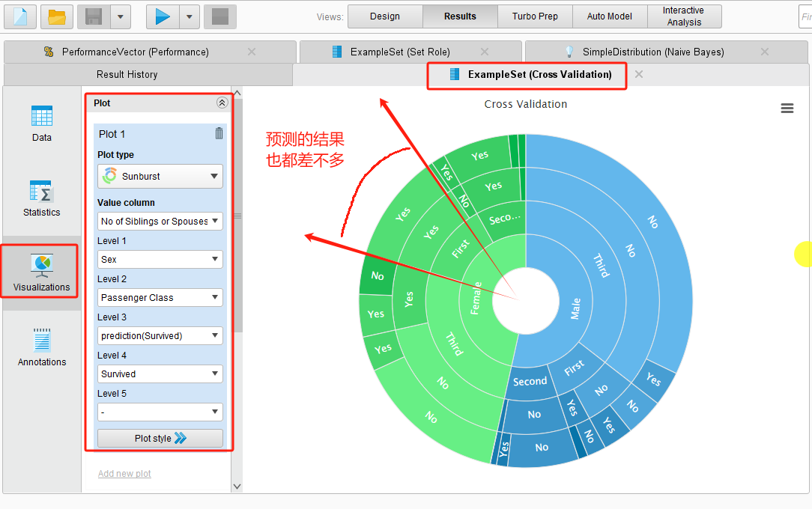
Task: Open the Level 2 Passenger Class dropdown
Action: point(160,297)
